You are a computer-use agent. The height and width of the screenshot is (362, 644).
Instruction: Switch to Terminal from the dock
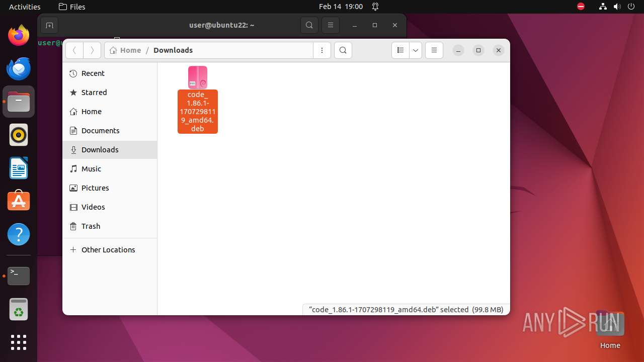pyautogui.click(x=19, y=276)
